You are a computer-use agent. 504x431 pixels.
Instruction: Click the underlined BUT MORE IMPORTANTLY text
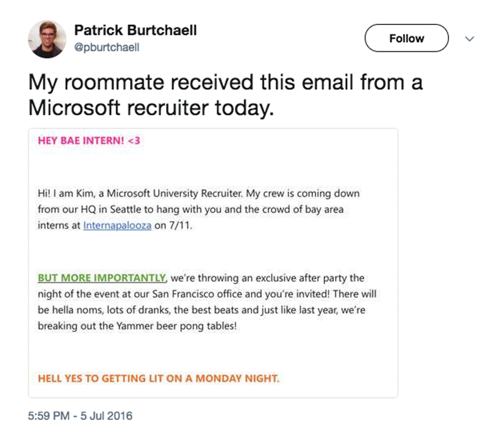click(x=102, y=278)
